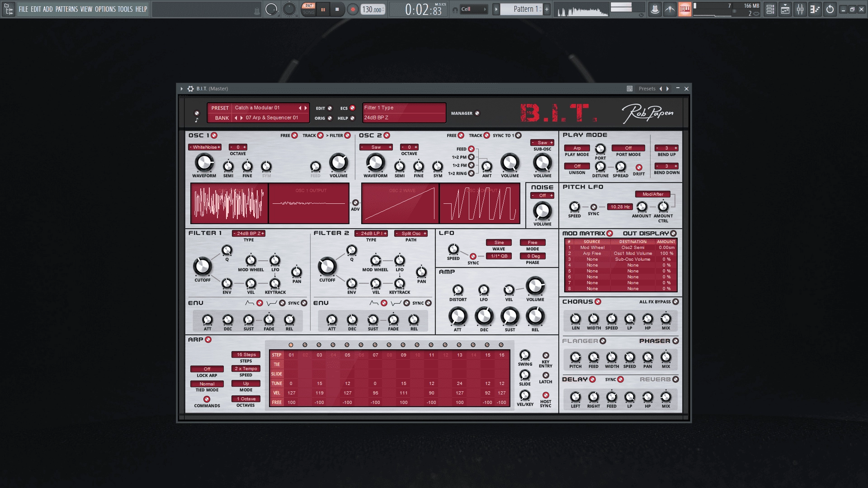Open the Cell snap dropdown in toolbar
The image size is (868, 488).
(473, 9)
